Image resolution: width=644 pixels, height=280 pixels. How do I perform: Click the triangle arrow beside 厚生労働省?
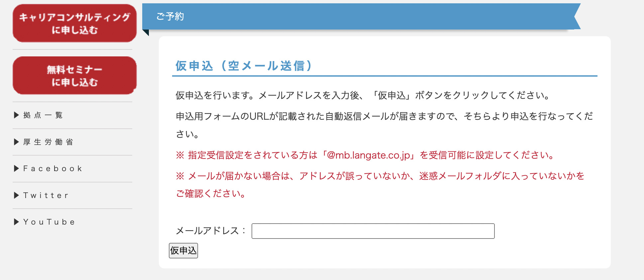16,142
